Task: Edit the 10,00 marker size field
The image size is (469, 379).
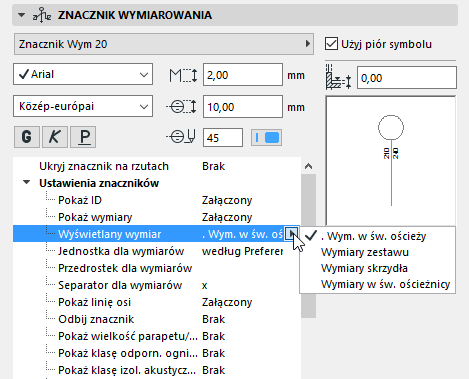Action: 243,107
